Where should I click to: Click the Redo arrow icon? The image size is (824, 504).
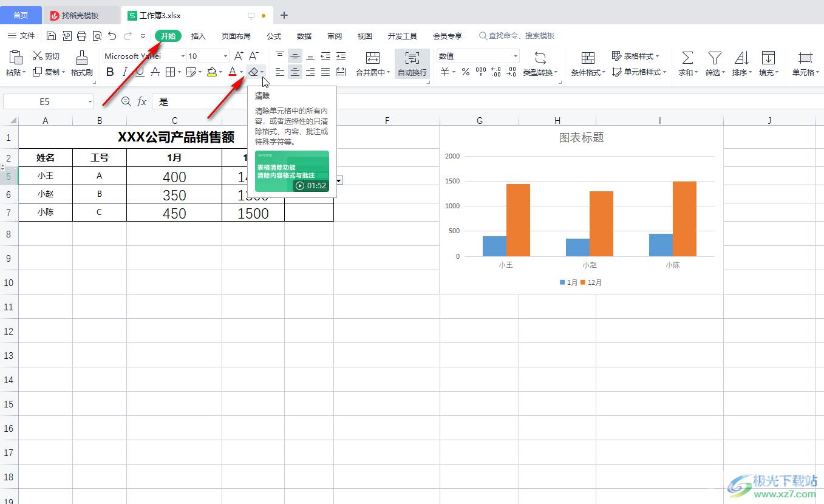point(128,36)
